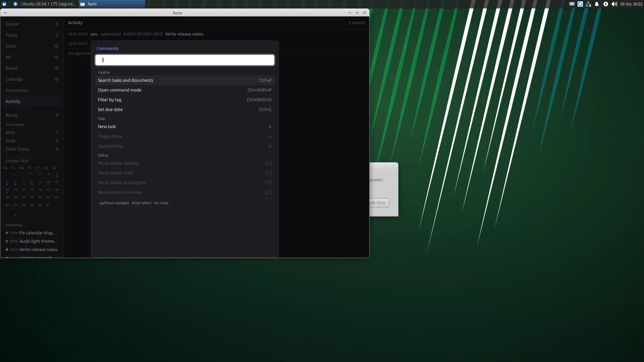Select the Activity sidebar view
Screen dimensions: 644x362
coord(32,102)
